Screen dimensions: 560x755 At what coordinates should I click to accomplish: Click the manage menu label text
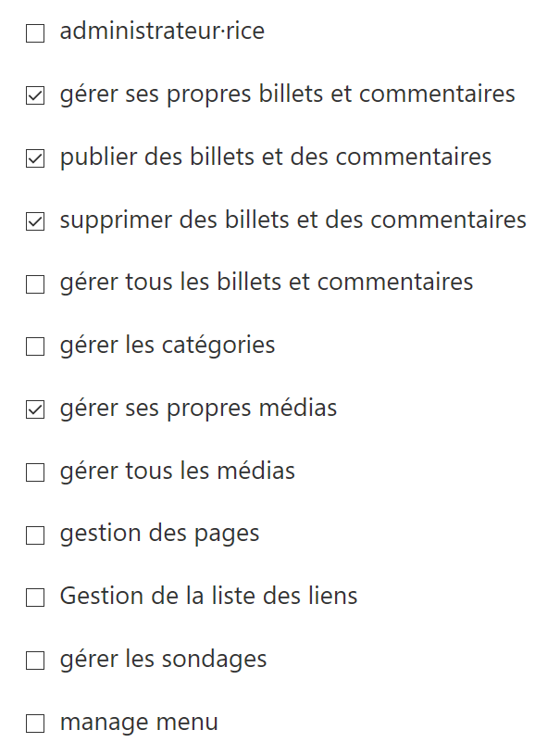139,722
